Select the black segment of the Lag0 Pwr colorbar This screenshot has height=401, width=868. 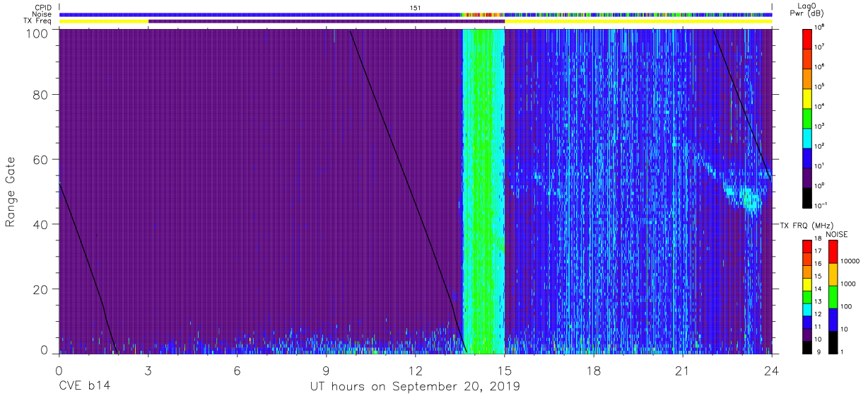808,197
